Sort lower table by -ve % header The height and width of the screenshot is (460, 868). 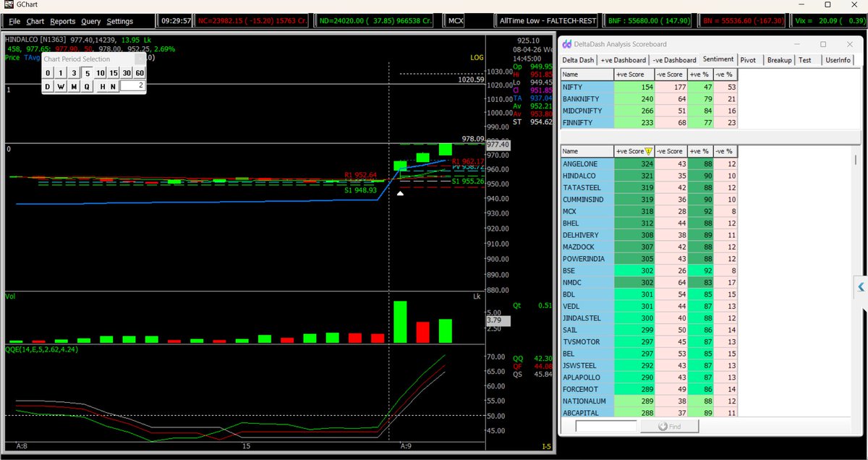pos(725,151)
